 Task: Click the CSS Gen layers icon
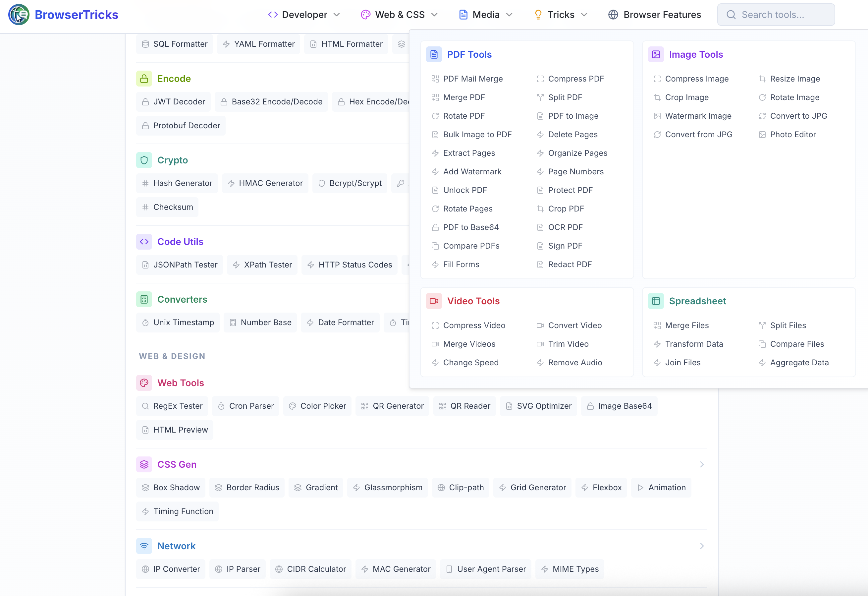point(144,464)
